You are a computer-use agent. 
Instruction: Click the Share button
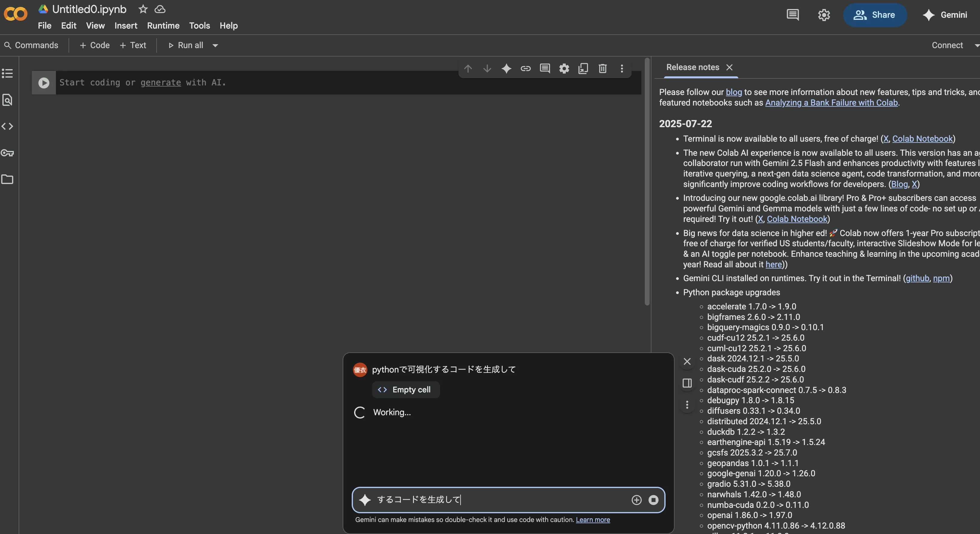(874, 15)
